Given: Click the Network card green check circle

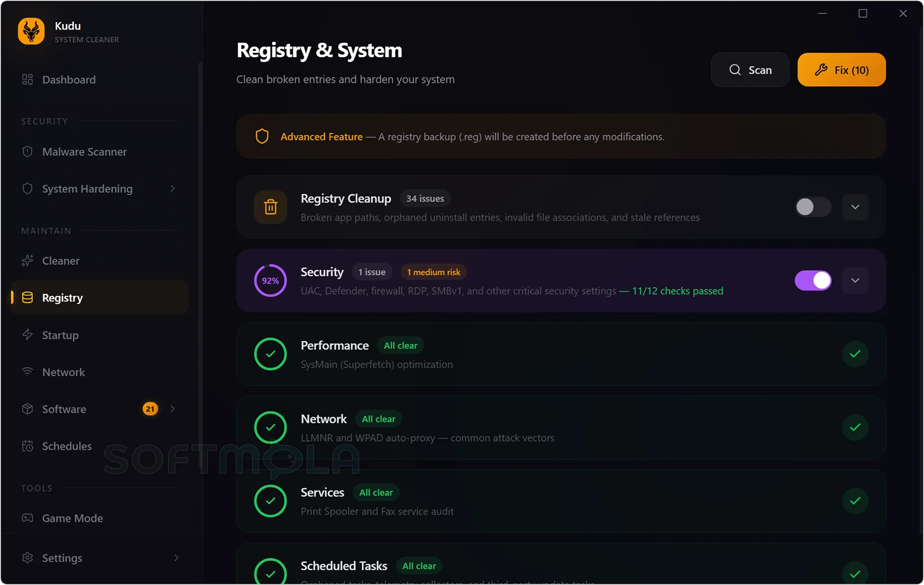Looking at the screenshot, I should point(270,427).
